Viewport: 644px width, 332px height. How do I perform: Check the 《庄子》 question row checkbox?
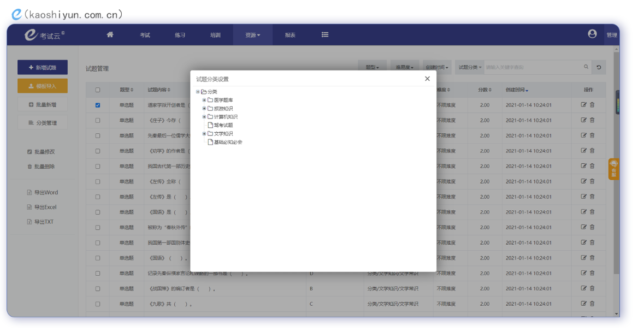98,121
